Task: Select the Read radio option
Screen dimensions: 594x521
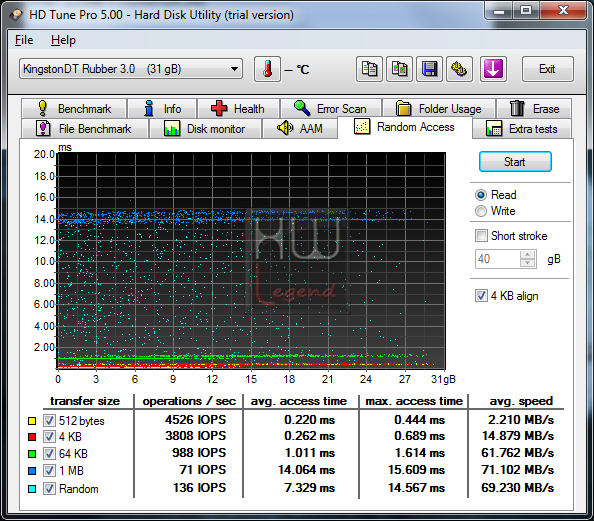Action: pos(496,195)
